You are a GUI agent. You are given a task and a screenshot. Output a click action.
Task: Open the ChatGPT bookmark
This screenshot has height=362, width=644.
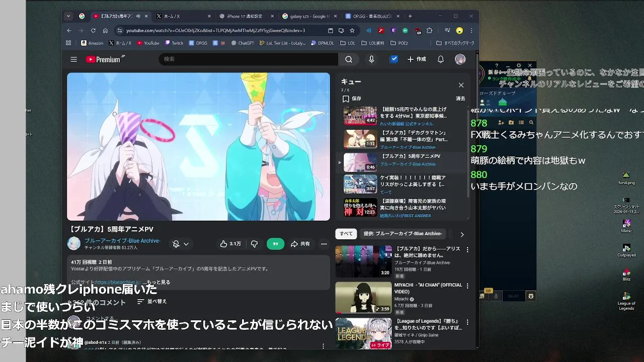[243, 43]
